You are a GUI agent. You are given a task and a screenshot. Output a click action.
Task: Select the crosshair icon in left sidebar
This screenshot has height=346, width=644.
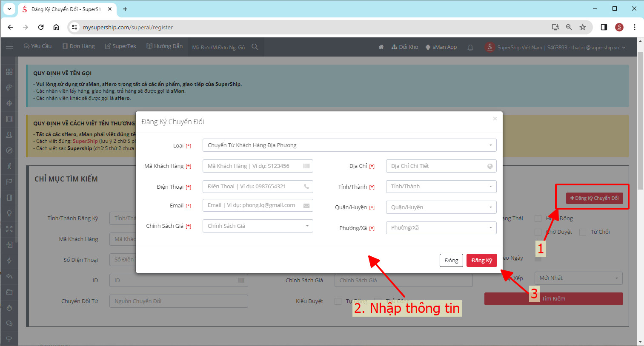coord(9,103)
